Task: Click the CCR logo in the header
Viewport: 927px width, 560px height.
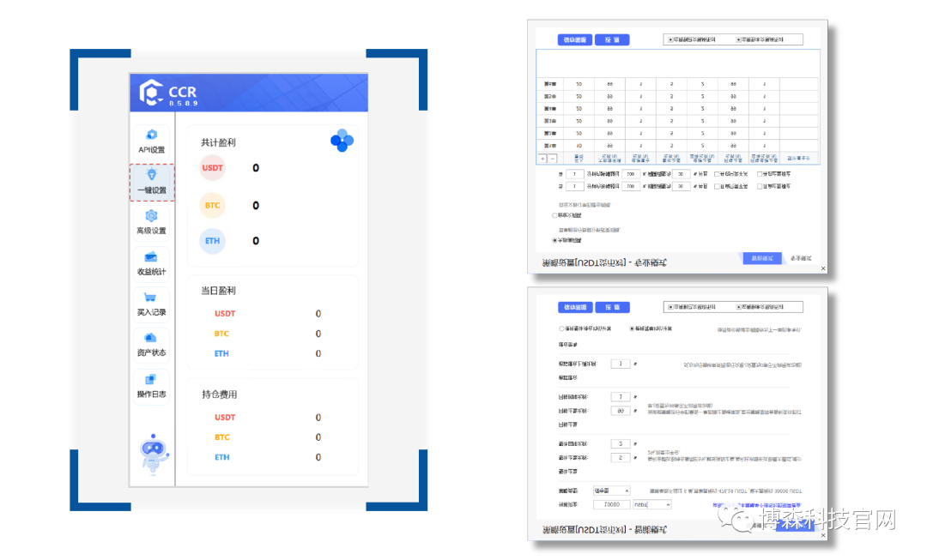Action: 153,92
